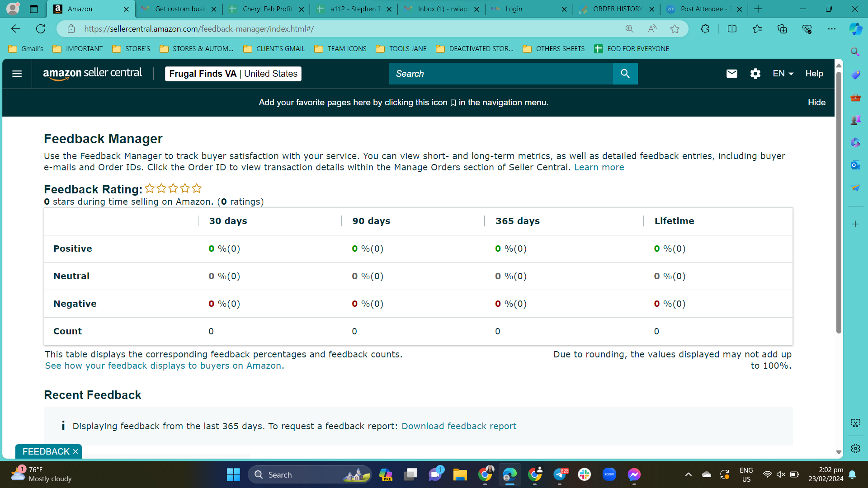The image size is (868, 488).
Task: Open the Favorites list
Action: 757,29
